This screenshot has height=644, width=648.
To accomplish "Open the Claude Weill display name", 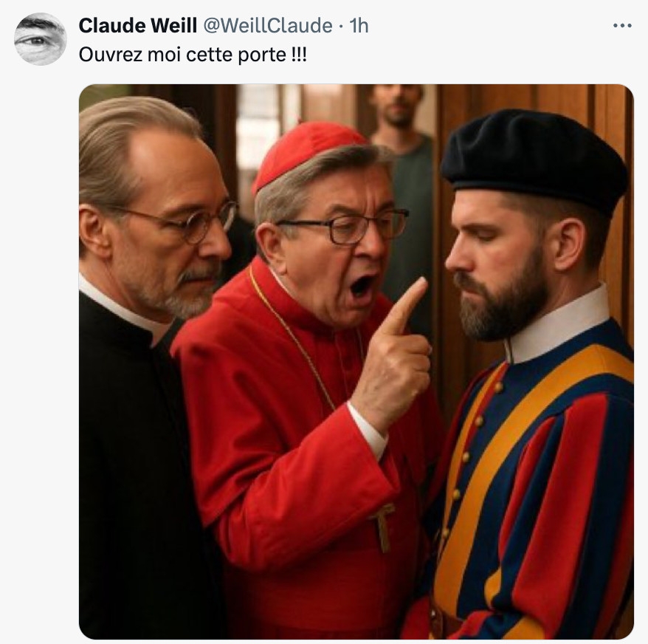I will click(137, 26).
